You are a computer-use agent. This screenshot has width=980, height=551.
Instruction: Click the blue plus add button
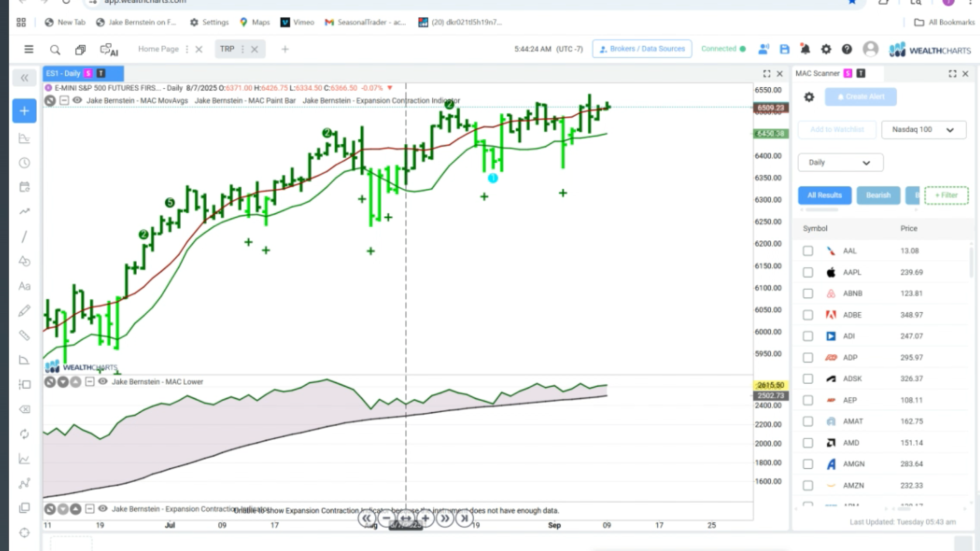coord(24,111)
